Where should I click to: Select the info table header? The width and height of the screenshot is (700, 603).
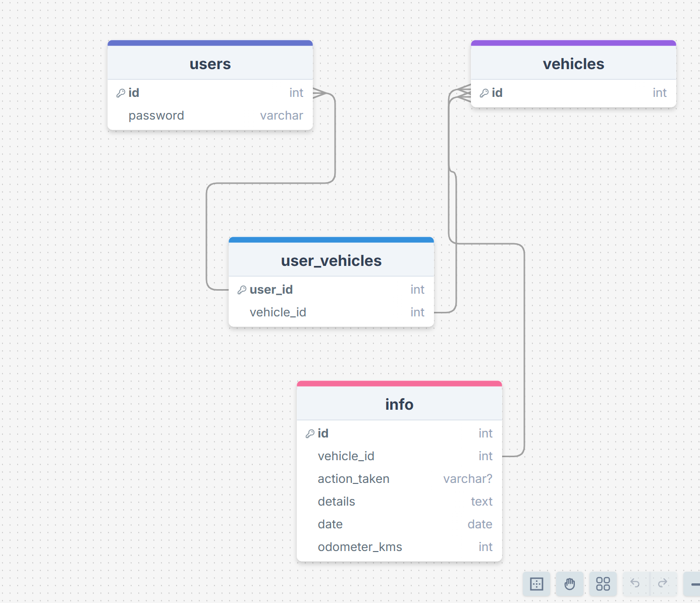pos(399,405)
